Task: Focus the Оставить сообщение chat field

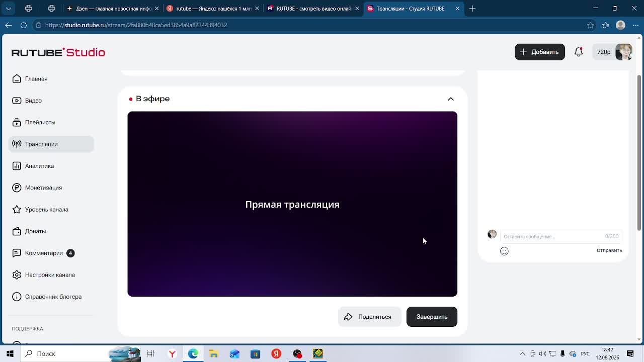Action: (x=561, y=236)
